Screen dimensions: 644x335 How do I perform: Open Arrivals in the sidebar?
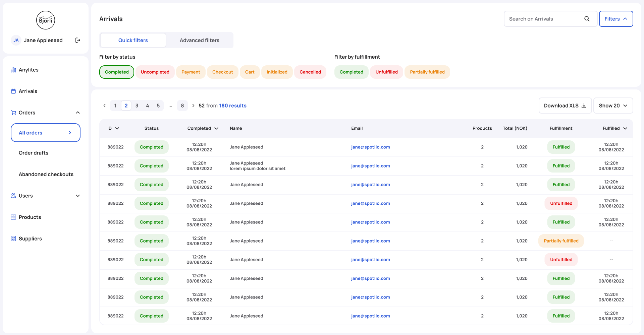click(x=28, y=91)
